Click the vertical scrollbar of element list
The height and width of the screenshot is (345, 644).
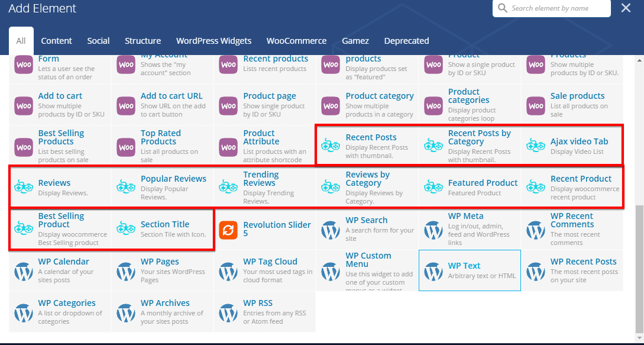click(x=639, y=266)
